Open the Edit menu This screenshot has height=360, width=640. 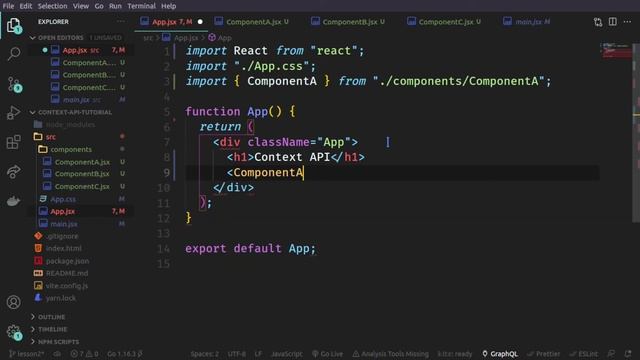click(26, 6)
